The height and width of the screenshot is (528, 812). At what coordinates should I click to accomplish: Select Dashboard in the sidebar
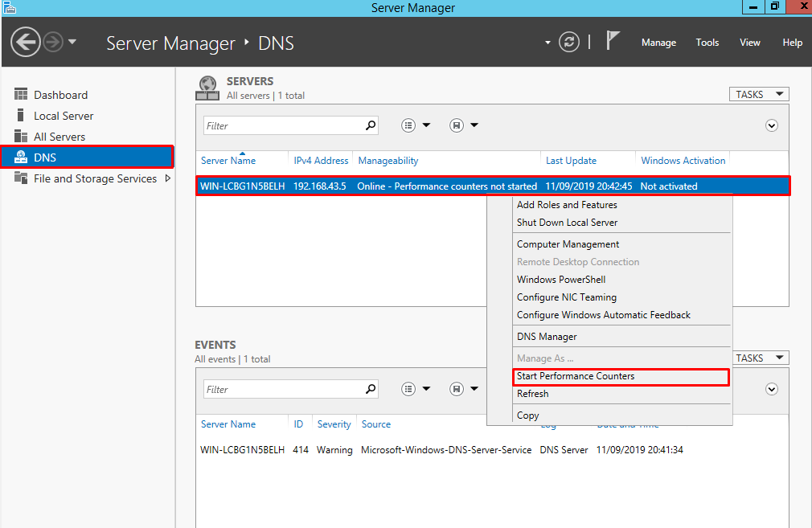pos(60,95)
